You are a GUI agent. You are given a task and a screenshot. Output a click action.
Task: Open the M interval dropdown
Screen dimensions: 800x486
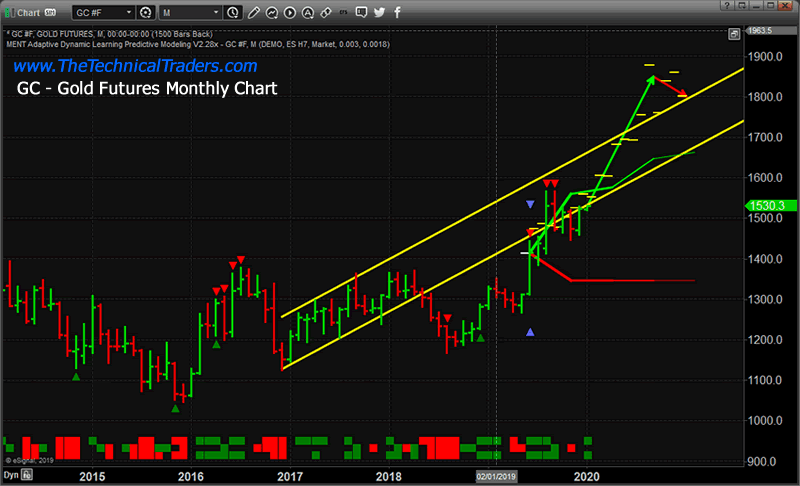(x=190, y=12)
